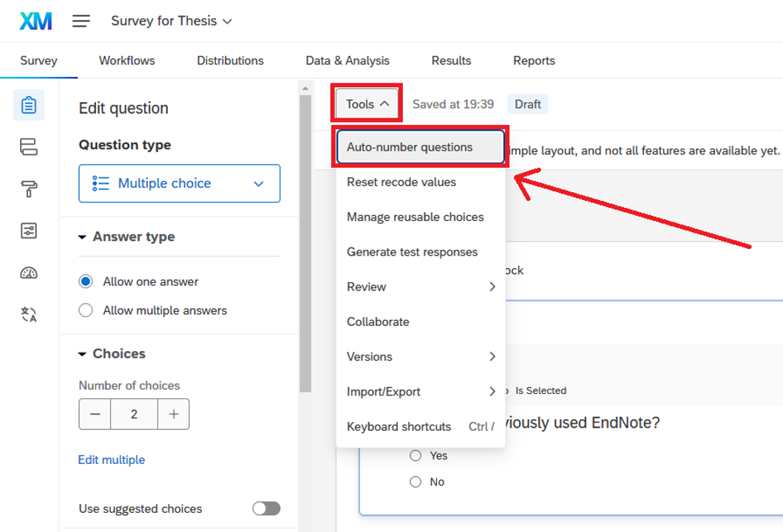Click the Edit multiple link
Image resolution: width=783 pixels, height=532 pixels.
(x=112, y=460)
